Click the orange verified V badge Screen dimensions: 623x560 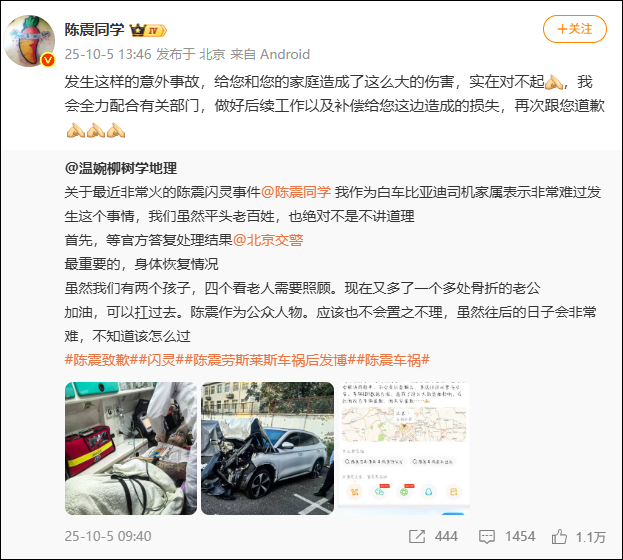(48, 60)
